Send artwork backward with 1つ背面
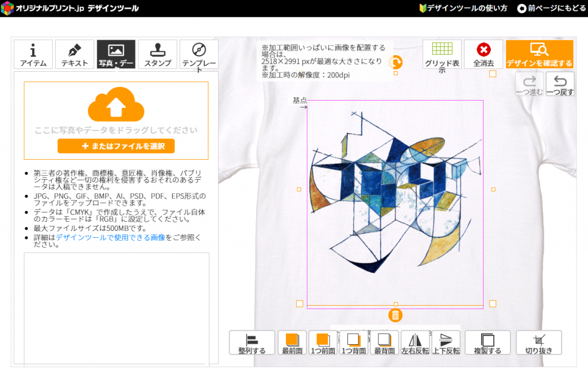The width and height of the screenshot is (588, 374). (354, 342)
